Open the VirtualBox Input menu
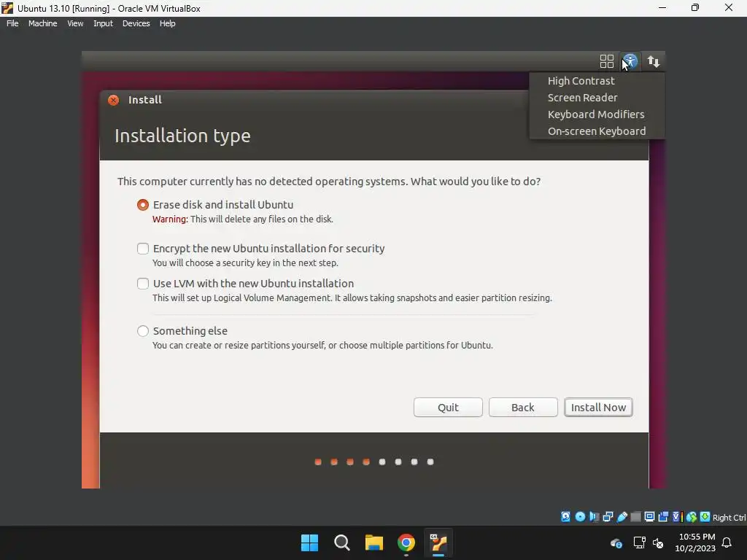Image resolution: width=747 pixels, height=560 pixels. pyautogui.click(x=103, y=23)
